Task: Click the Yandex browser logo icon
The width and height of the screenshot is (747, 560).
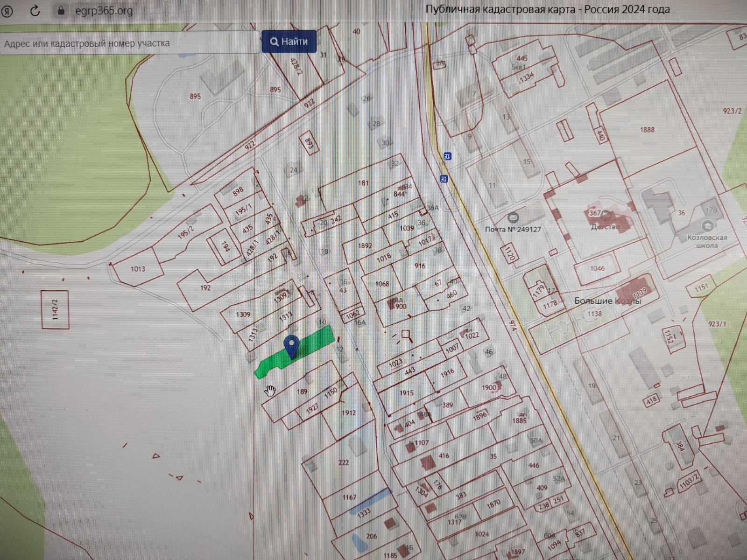Action: coord(7,11)
